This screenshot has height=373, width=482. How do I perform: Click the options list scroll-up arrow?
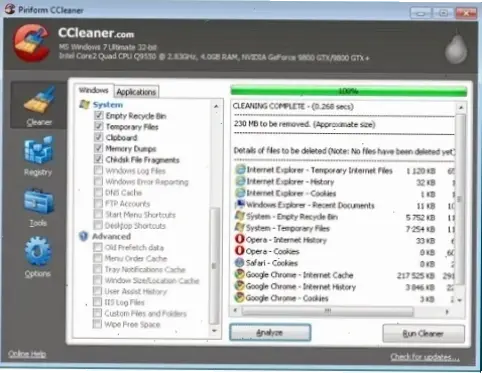click(216, 106)
